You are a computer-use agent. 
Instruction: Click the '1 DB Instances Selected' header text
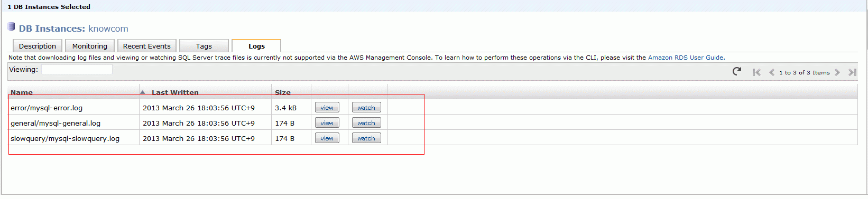pos(49,7)
